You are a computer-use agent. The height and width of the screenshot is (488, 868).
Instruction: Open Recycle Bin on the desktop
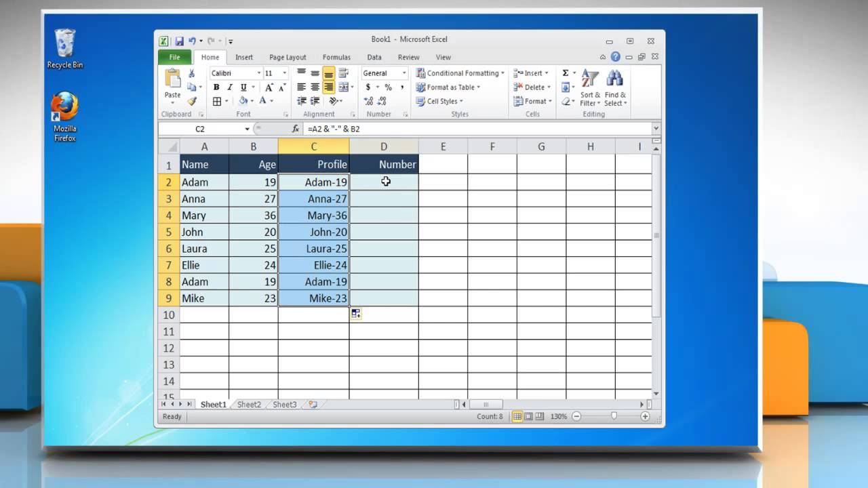pos(65,49)
